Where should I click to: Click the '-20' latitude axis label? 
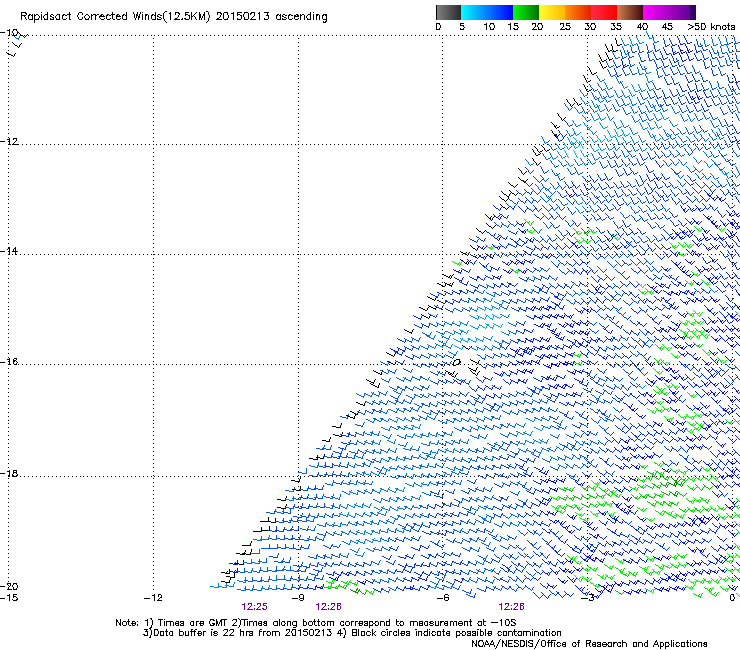click(x=9, y=586)
